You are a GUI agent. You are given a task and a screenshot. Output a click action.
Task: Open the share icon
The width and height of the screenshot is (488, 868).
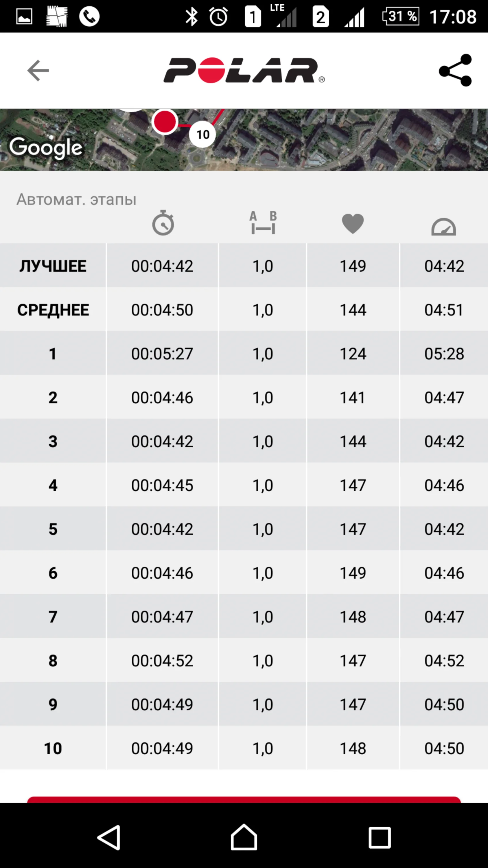click(x=455, y=70)
